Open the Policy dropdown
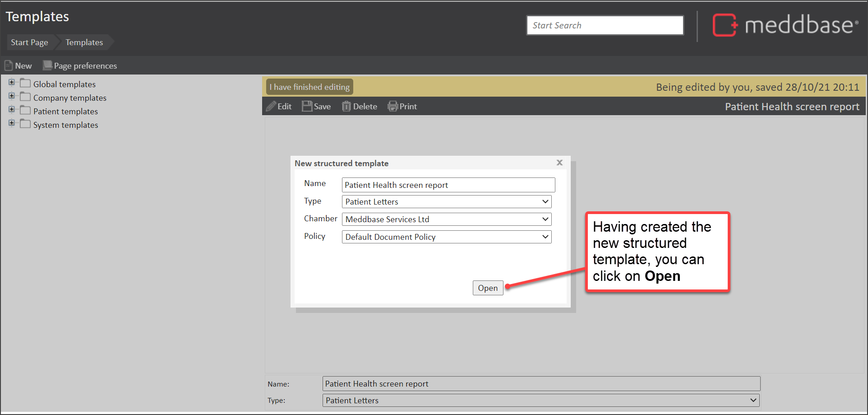Screen dimensions: 868x415 tap(447, 237)
